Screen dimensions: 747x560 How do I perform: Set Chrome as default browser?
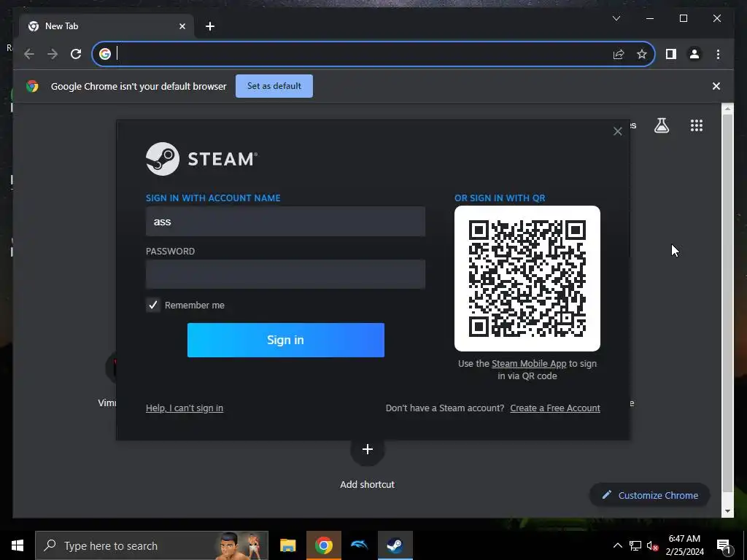coord(274,86)
